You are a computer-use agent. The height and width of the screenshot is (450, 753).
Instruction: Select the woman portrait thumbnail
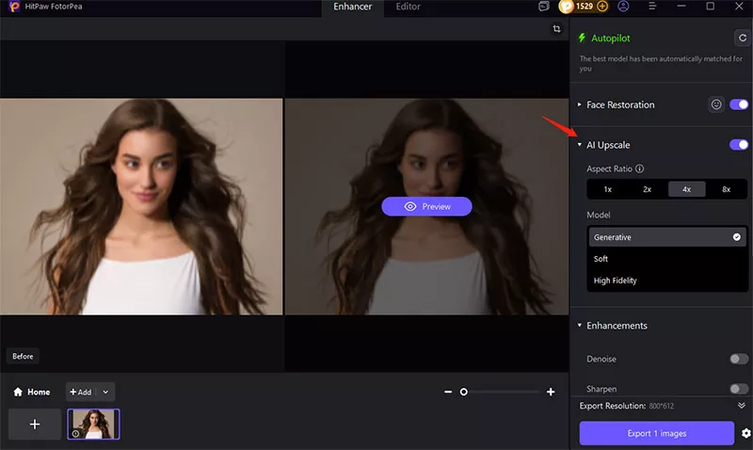pos(94,424)
